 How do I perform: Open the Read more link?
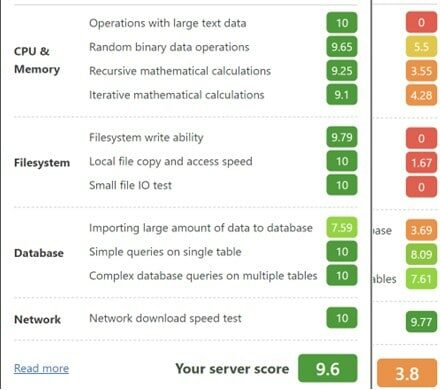[x=41, y=368]
